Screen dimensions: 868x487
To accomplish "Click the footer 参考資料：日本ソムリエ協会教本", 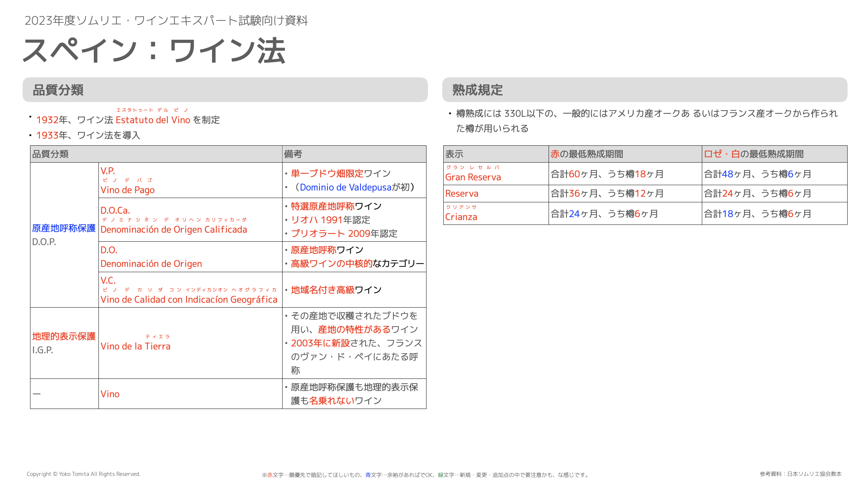I will tap(801, 474).
